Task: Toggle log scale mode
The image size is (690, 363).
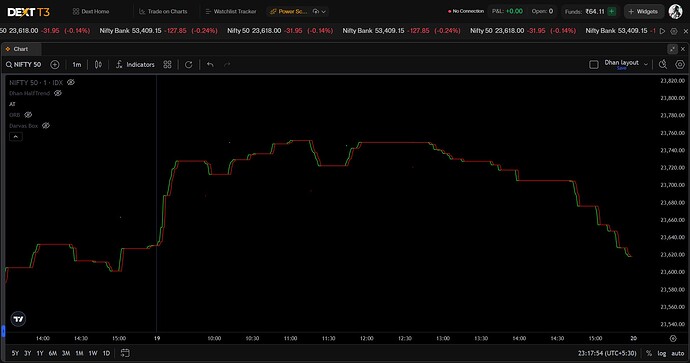Action: [661, 353]
